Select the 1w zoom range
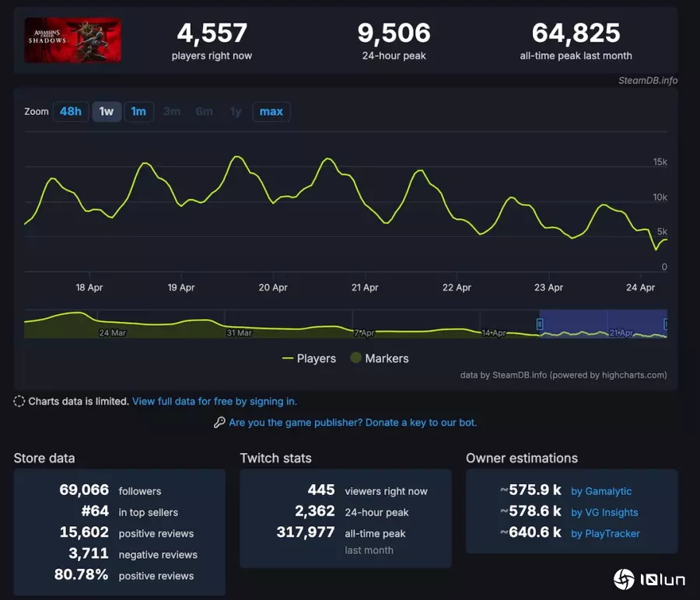 coord(107,111)
